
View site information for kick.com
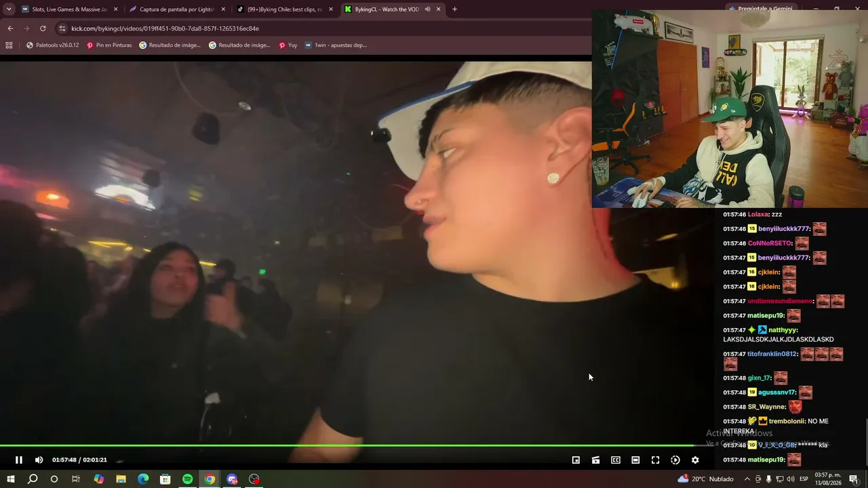pos(62,28)
